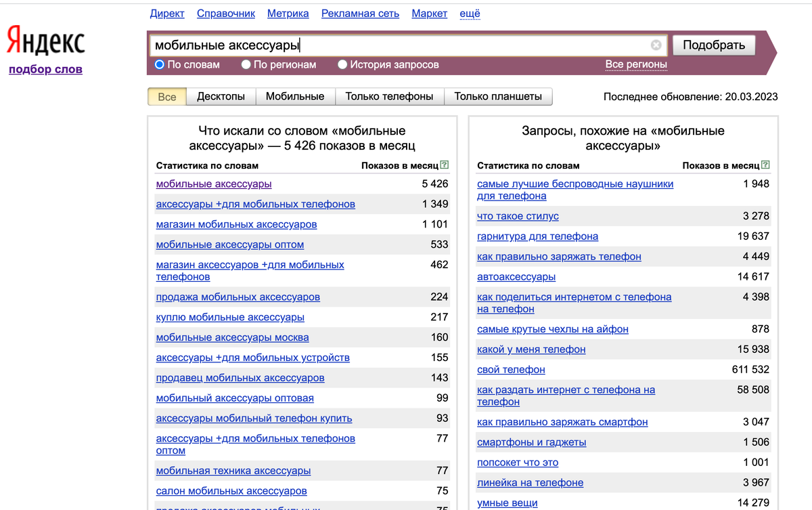
Task: Expand the 'ещё' services menu
Action: [x=470, y=14]
